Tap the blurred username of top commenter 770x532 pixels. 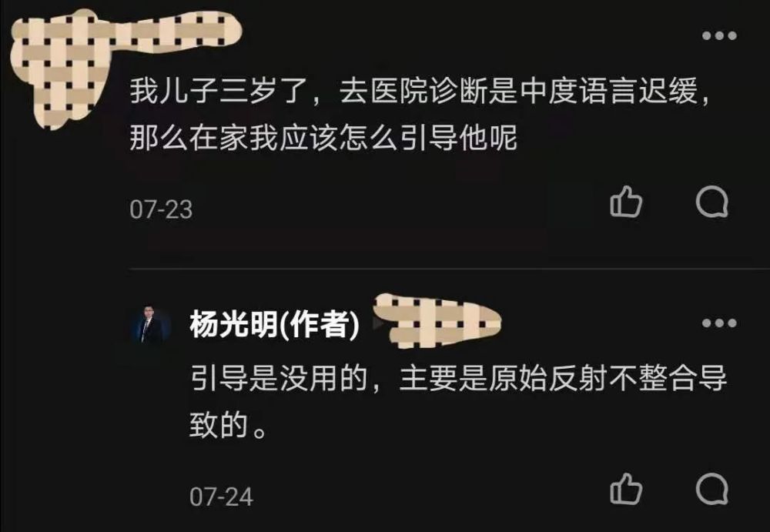[x=177, y=31]
